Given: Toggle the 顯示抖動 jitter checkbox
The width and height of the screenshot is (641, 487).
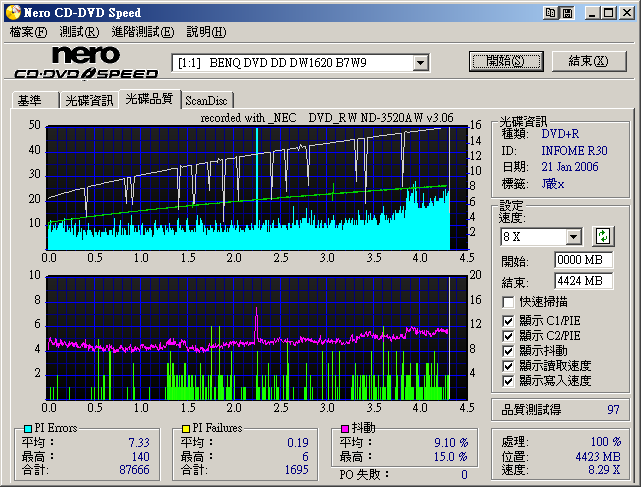Looking at the screenshot, I should coord(508,351).
